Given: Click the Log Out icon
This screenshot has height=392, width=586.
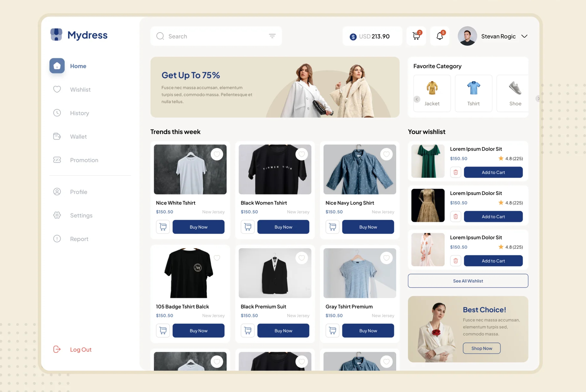Looking at the screenshot, I should (x=57, y=349).
